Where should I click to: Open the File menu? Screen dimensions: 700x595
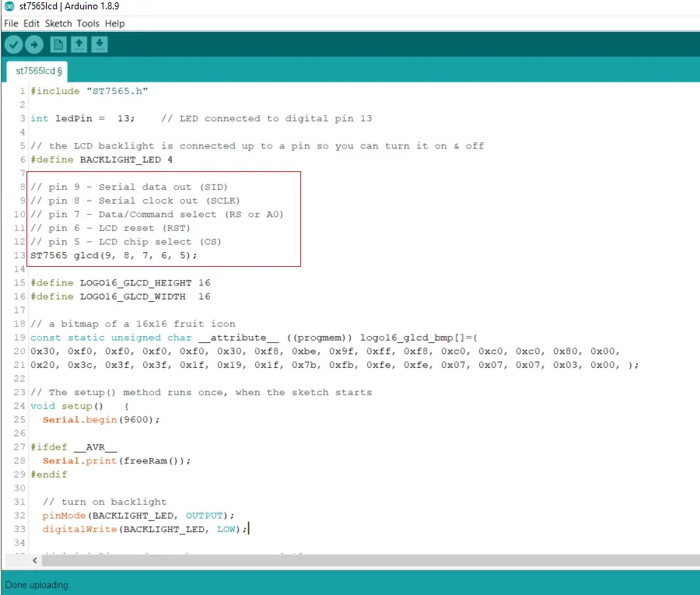11,23
